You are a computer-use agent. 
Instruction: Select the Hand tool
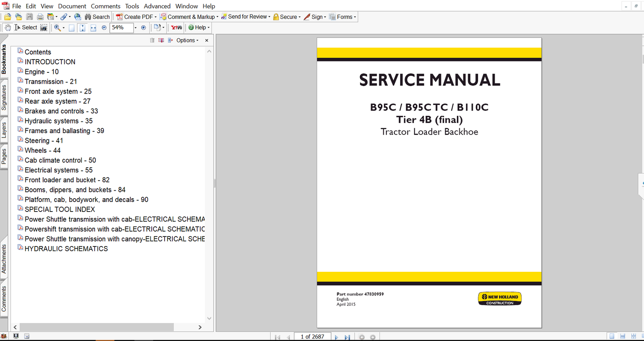(8, 27)
